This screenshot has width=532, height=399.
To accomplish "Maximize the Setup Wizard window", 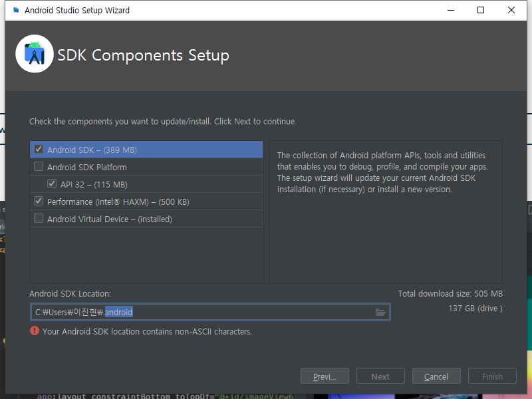I will coord(481,10).
